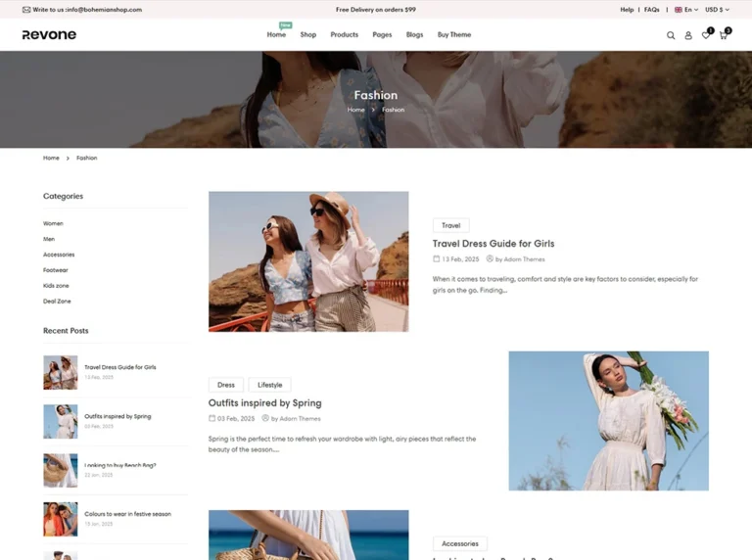Click the calendar icon beside 03 Feb, 2025
The image size is (752, 560).
coord(211,419)
